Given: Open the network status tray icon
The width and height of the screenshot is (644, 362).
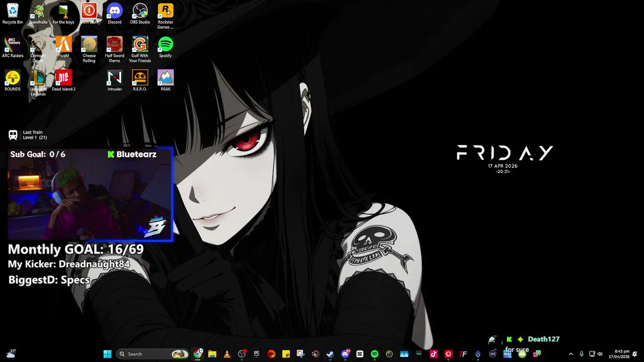Looking at the screenshot, I should [x=592, y=354].
